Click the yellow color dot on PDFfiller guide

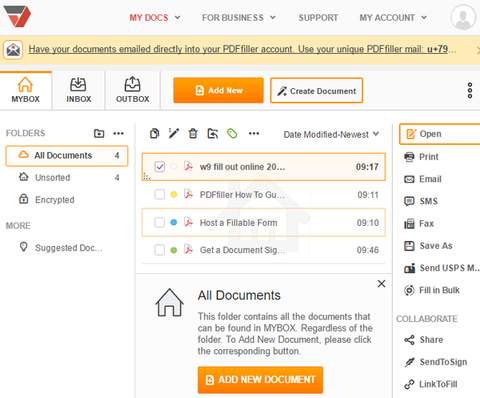[174, 194]
